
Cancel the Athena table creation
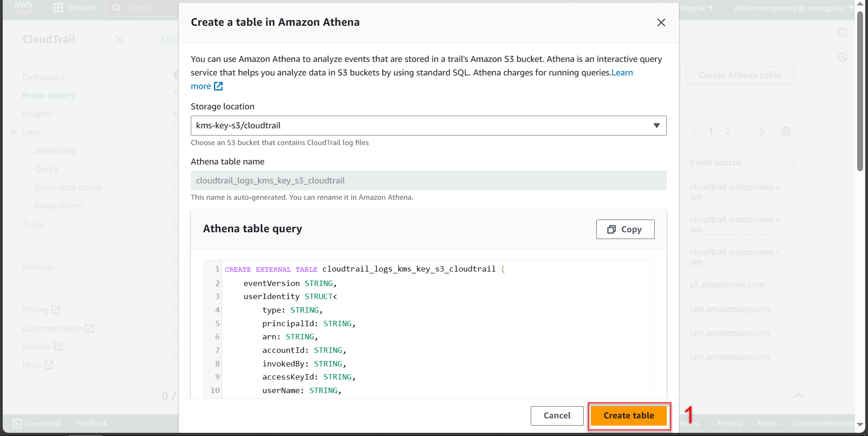click(x=557, y=416)
